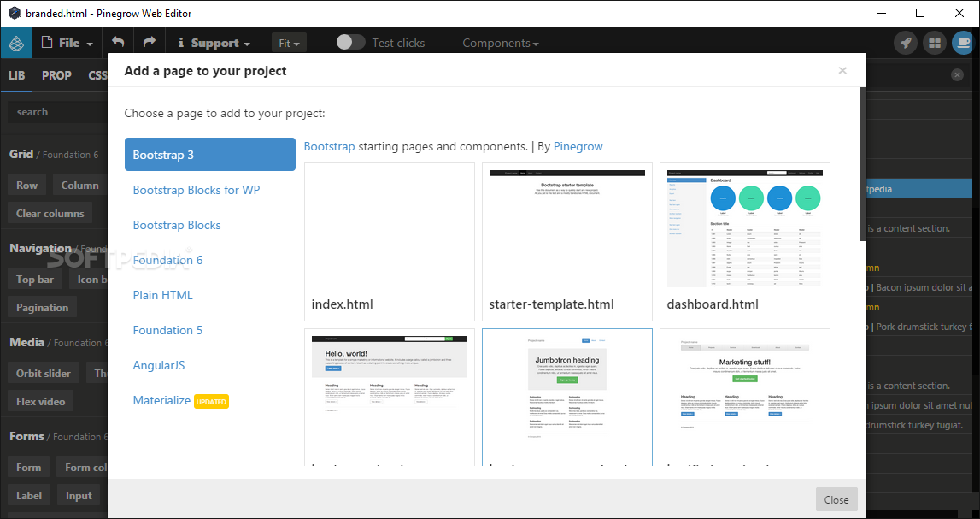Click the dialog vertical scrollbar
Image resolution: width=980 pixels, height=519 pixels.
[x=862, y=164]
